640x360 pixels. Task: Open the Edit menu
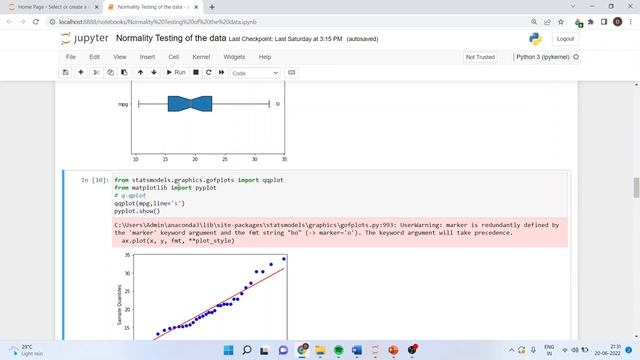click(x=94, y=57)
